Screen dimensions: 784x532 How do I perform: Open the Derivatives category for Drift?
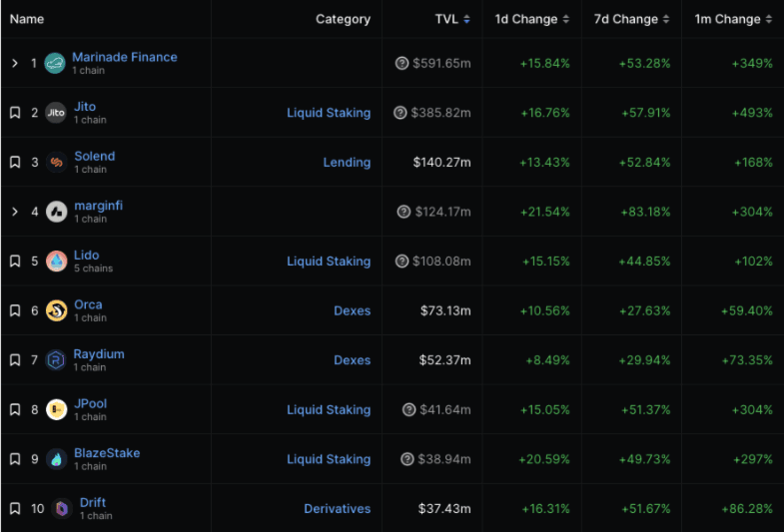(337, 509)
